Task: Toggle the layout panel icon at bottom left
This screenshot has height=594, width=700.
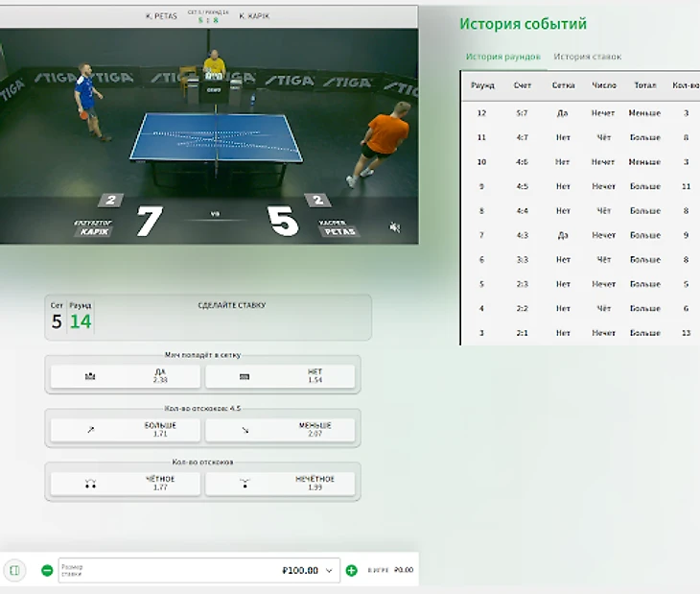Action: 15,570
